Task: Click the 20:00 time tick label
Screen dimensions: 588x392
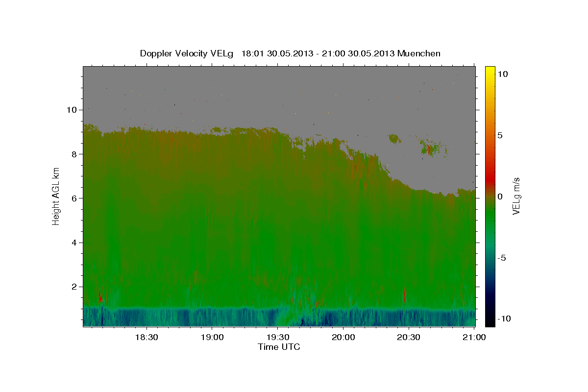Action: 343,337
